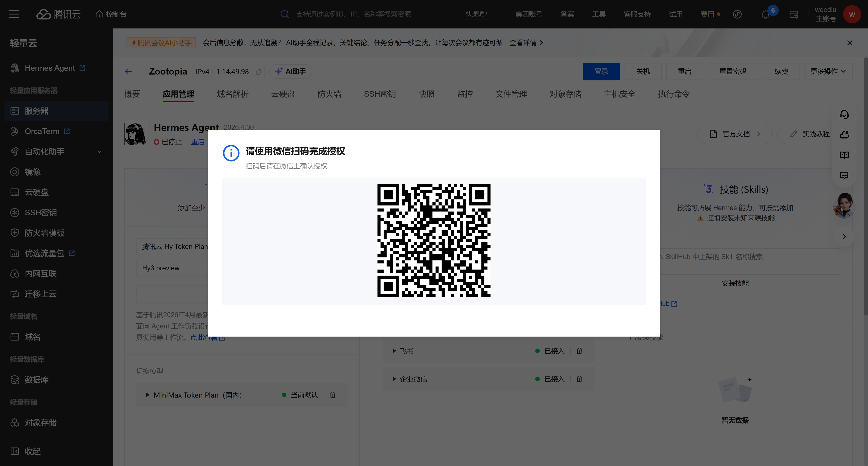Open the customer service headset icon
Image resolution: width=868 pixels, height=466 pixels.
[x=844, y=115]
